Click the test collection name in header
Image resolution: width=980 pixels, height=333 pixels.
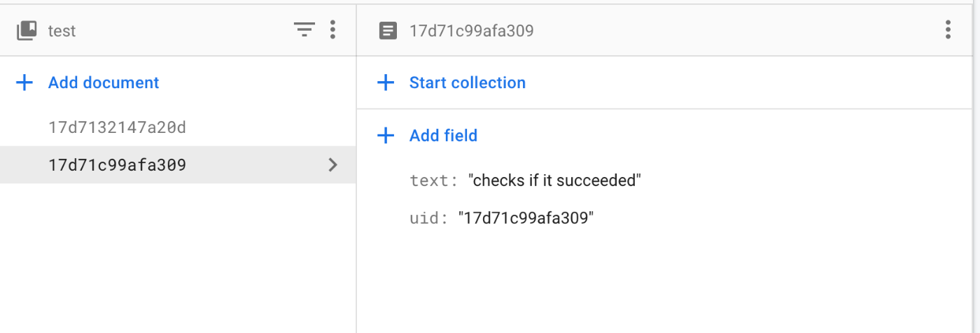62,31
